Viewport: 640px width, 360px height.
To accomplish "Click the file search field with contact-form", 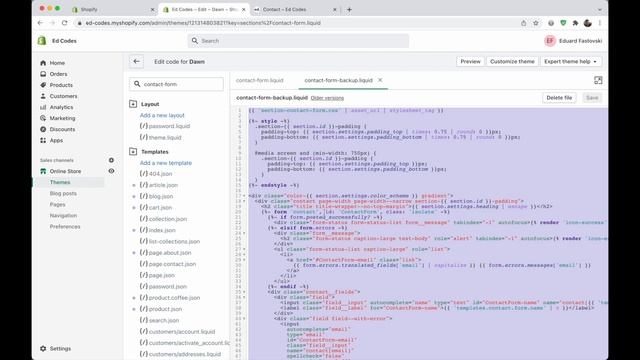I will (176, 84).
